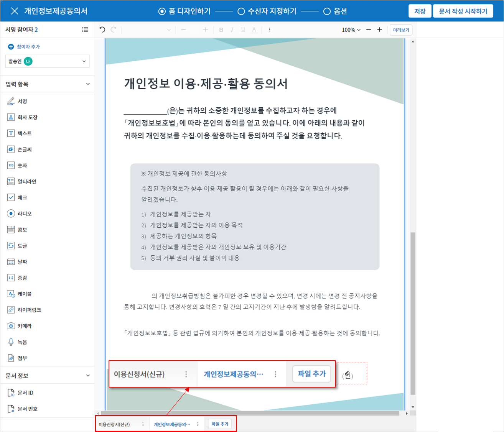The image size is (504, 432).
Task: Select the 문서 번호 field item
Action: 23,409
